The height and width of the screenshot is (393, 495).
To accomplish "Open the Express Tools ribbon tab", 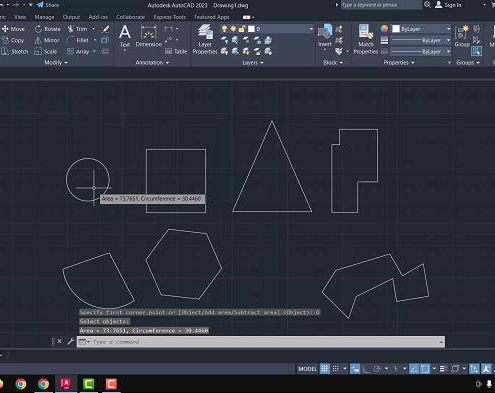I will (169, 17).
